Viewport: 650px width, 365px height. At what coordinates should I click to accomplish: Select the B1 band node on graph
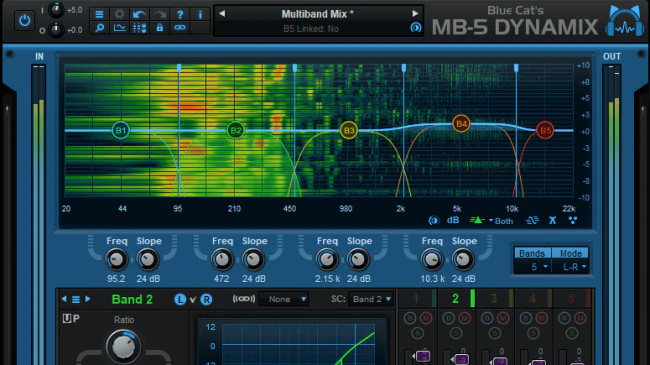click(x=121, y=130)
